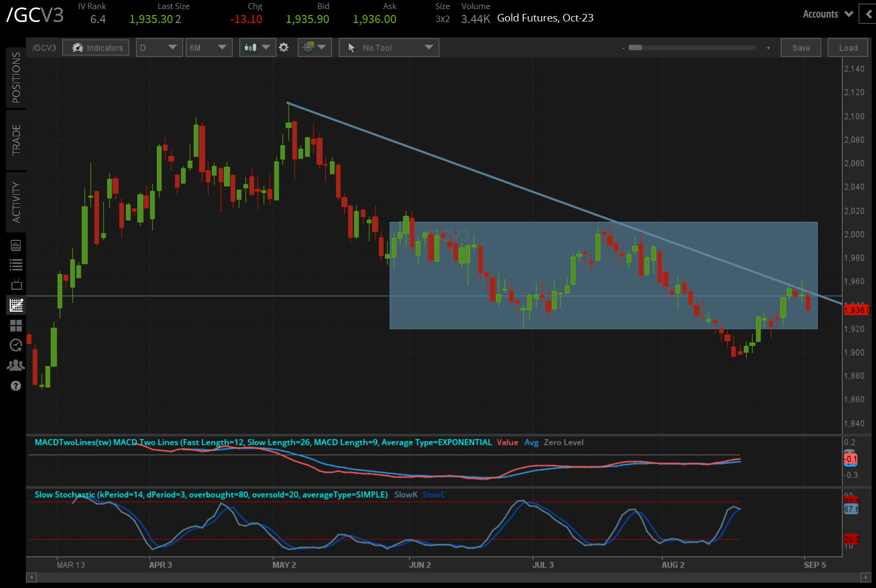The width and height of the screenshot is (876, 588).
Task: Click the MACD Value legend label
Action: point(507,442)
